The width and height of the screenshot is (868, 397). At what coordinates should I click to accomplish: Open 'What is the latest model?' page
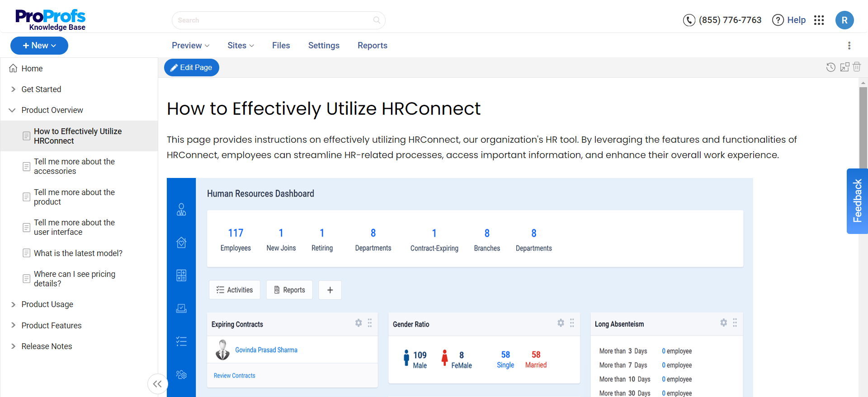click(79, 253)
